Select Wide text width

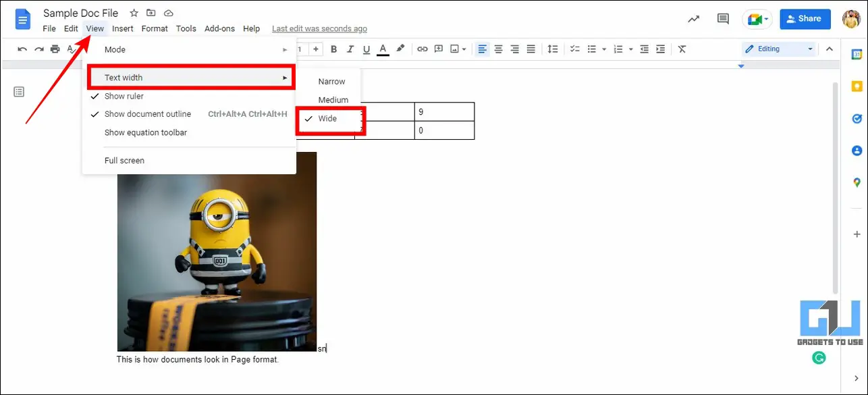click(329, 119)
